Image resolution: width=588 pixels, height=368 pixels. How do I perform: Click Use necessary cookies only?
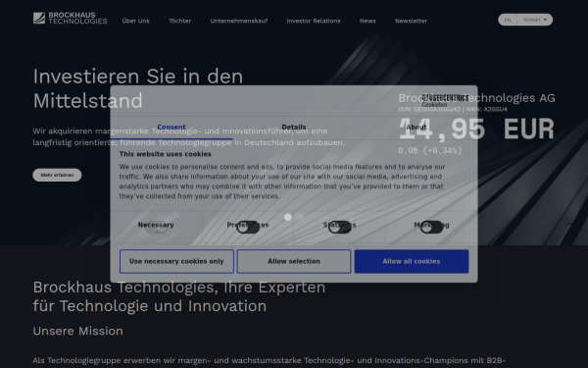click(176, 261)
